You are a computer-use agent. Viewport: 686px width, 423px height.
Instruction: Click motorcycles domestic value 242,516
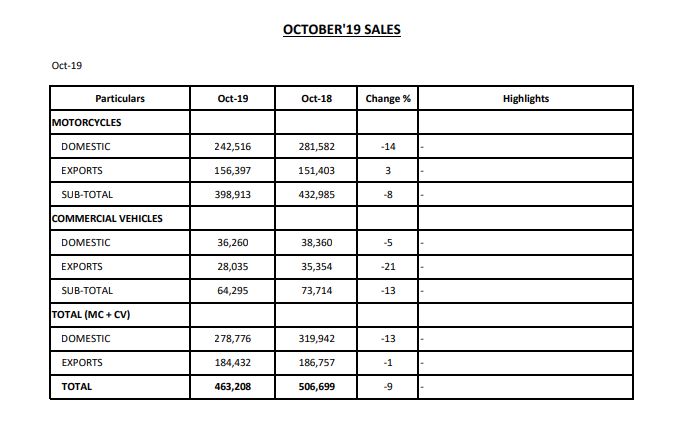(232, 147)
